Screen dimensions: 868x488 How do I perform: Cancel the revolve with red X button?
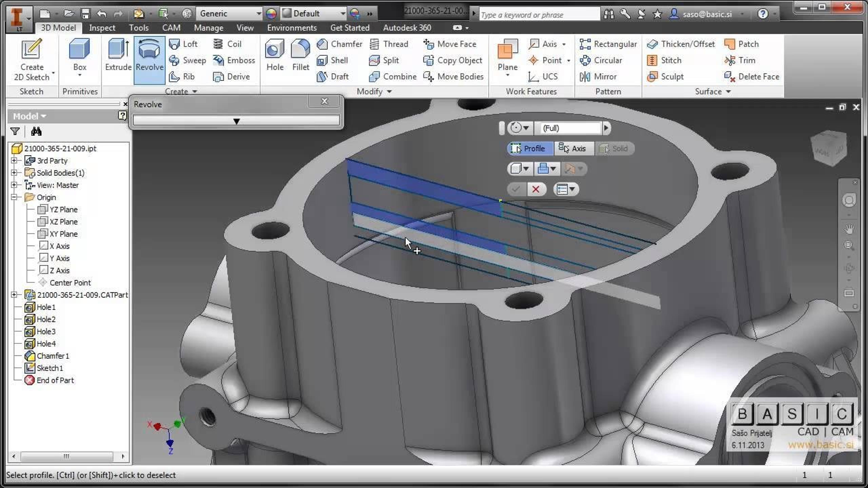point(535,189)
